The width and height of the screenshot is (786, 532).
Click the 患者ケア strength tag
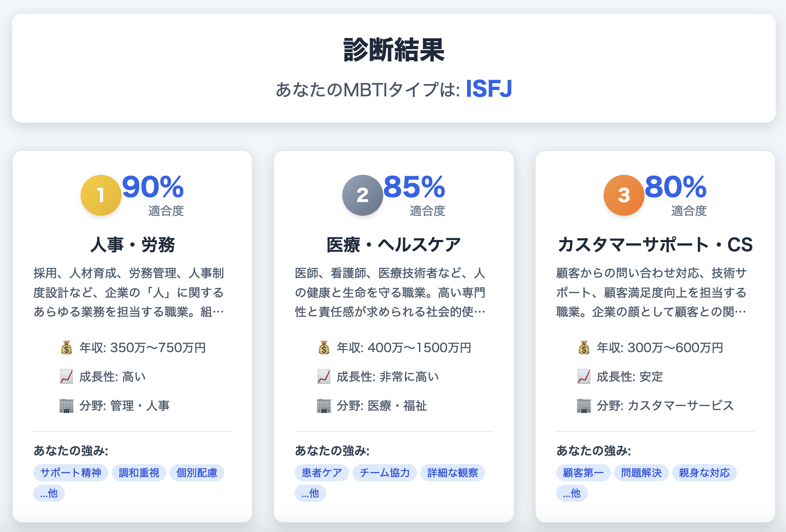(x=322, y=473)
